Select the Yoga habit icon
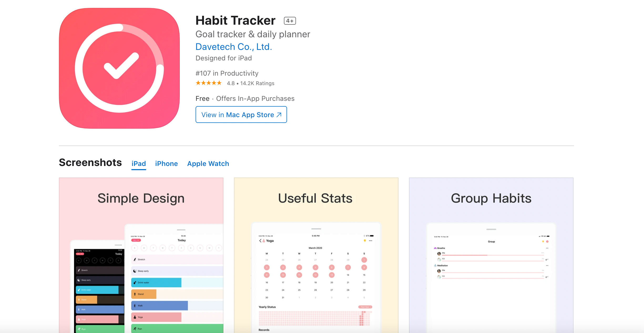The height and width of the screenshot is (333, 644). 135,317
